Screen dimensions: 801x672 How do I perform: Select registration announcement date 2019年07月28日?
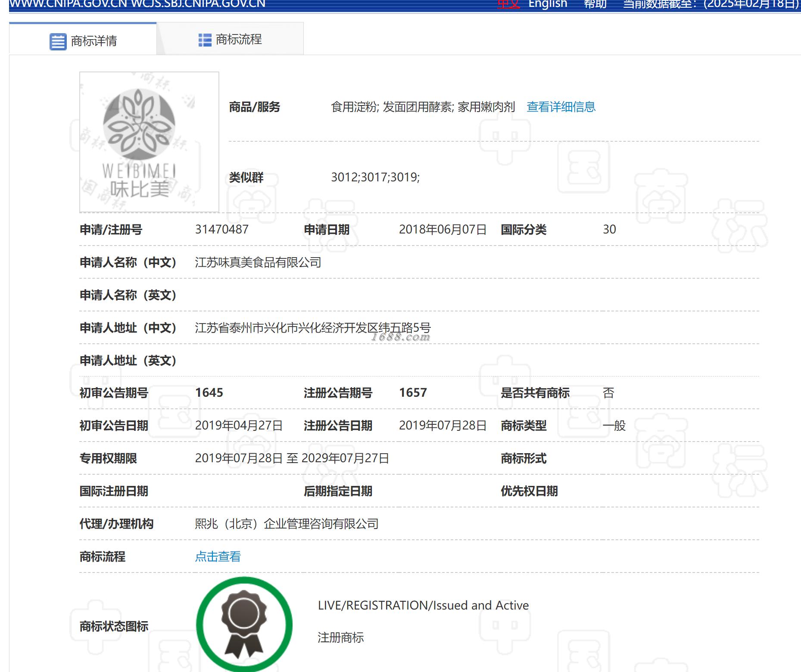[443, 426]
